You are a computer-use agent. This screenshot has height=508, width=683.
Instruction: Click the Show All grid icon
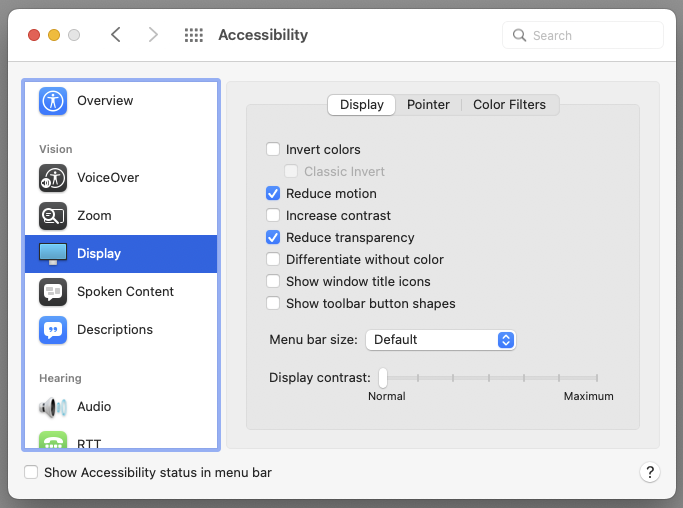pyautogui.click(x=194, y=35)
